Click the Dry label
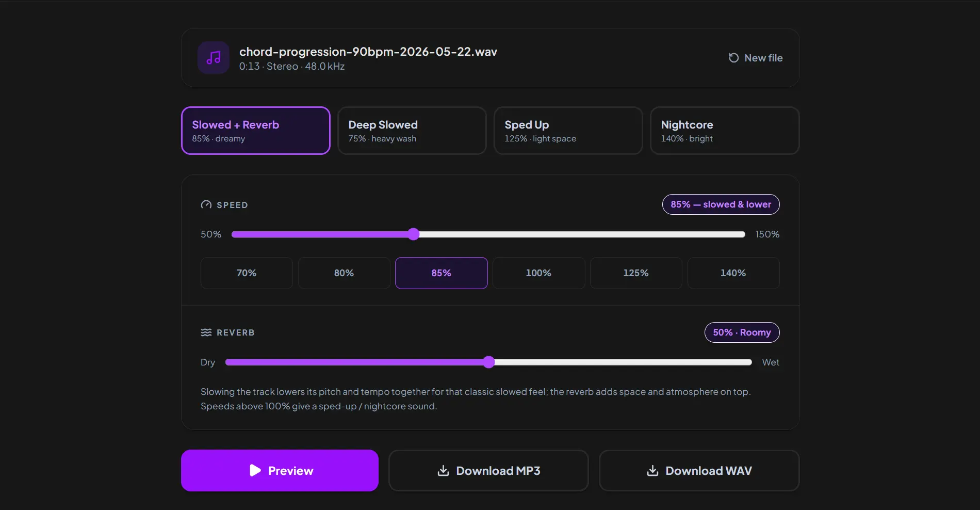This screenshot has height=510, width=980. click(208, 362)
